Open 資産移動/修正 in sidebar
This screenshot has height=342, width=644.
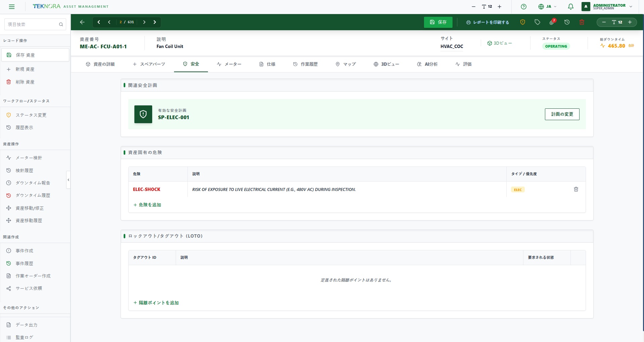[x=35, y=208]
